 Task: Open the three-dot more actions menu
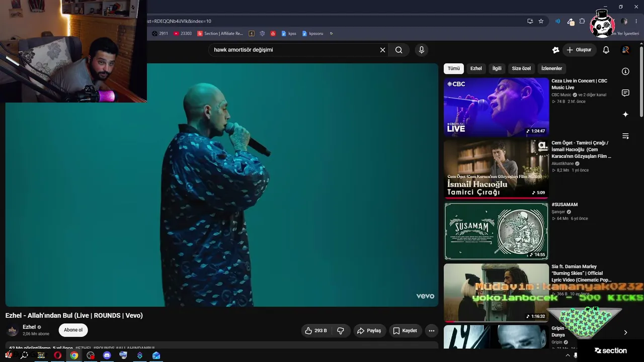click(431, 331)
